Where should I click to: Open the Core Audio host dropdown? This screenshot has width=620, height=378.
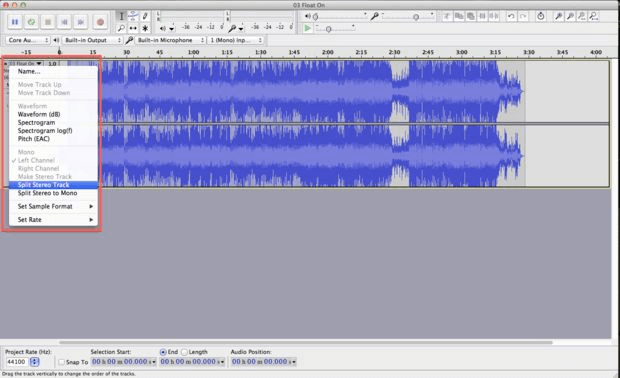27,40
